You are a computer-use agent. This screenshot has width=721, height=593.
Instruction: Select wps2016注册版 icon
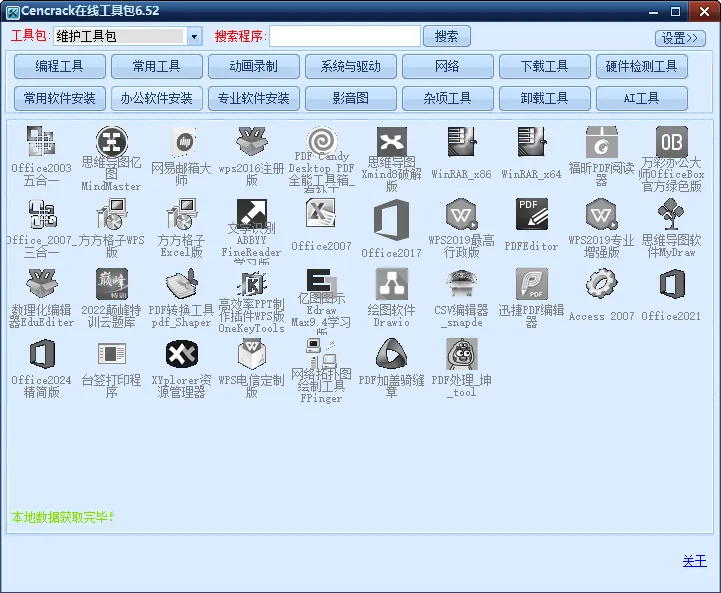tap(251, 141)
